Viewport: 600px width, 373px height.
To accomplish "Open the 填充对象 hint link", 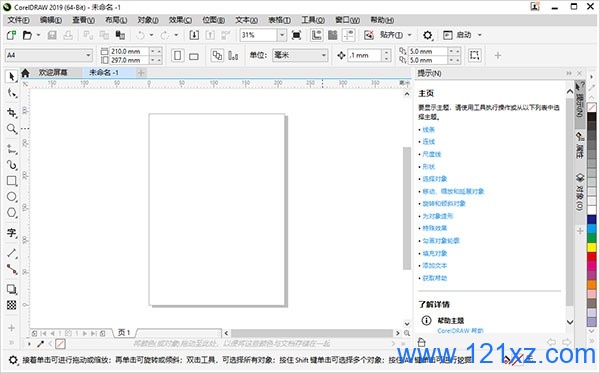I will pos(435,253).
